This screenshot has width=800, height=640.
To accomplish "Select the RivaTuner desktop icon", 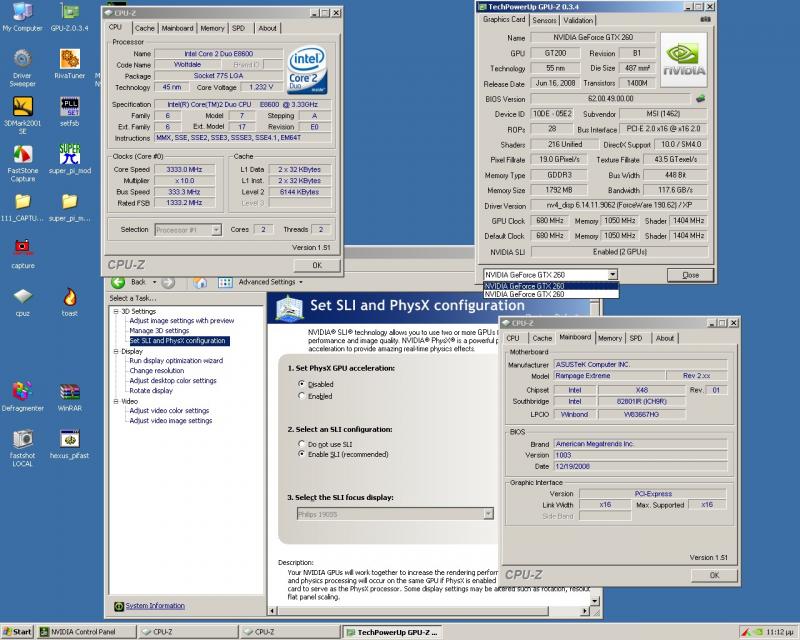I will [x=69, y=64].
